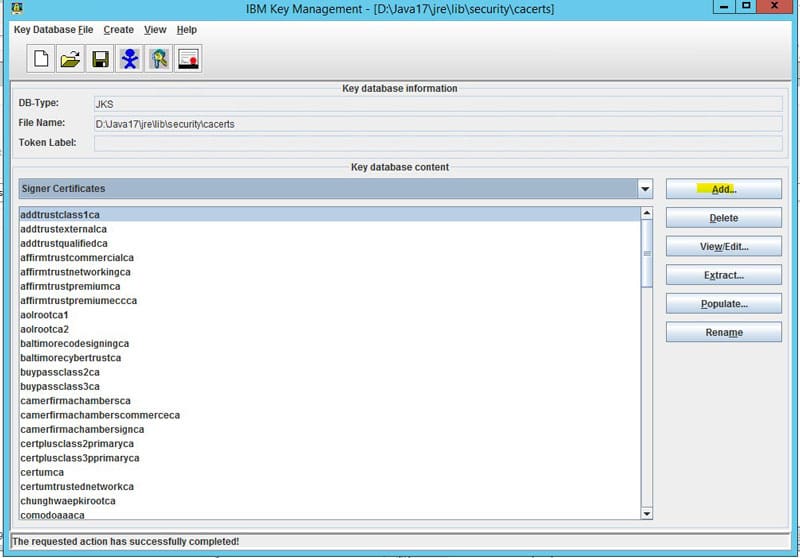Click the status message about successfully completed action
800x558 pixels.
126,541
